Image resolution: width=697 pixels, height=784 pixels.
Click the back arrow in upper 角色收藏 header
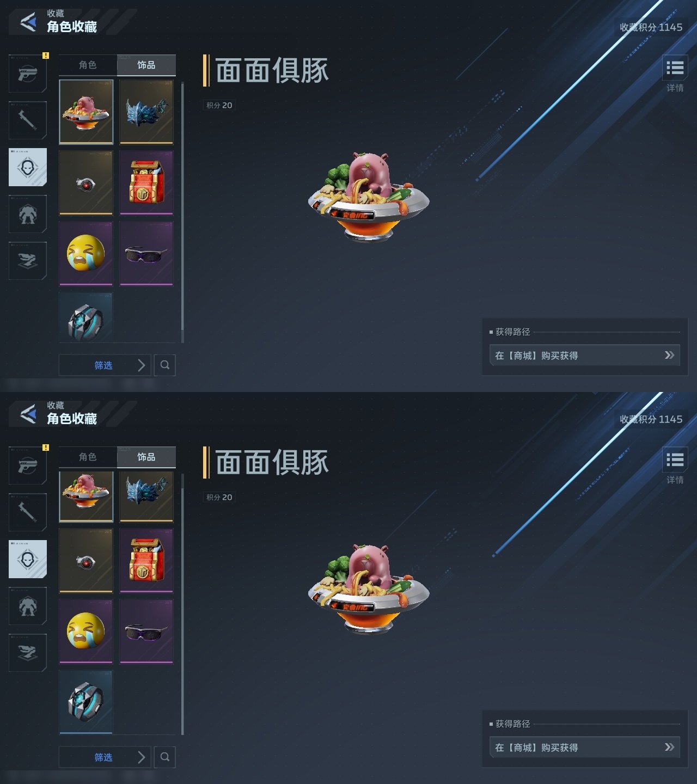point(28,22)
